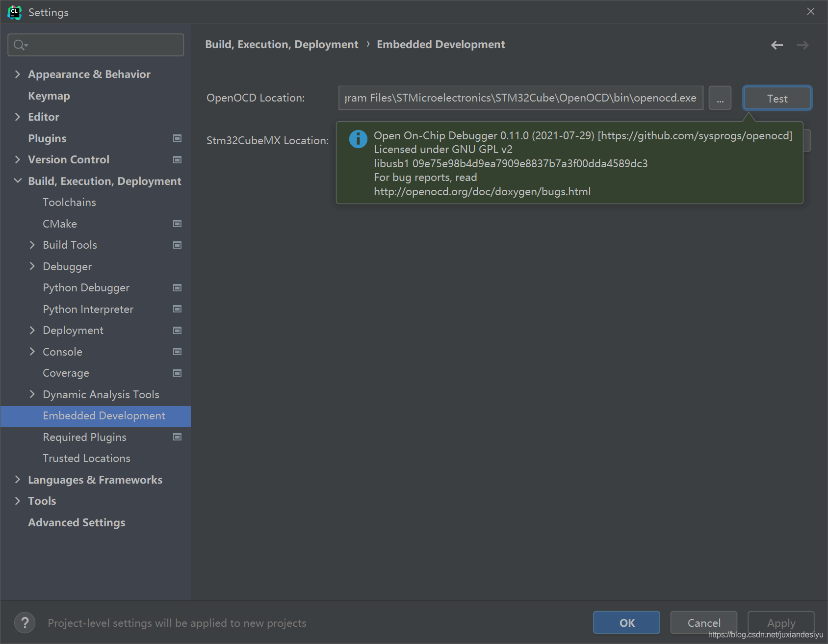Click project-level icon next to Python Interpreter
This screenshot has height=644, width=828.
point(178,309)
